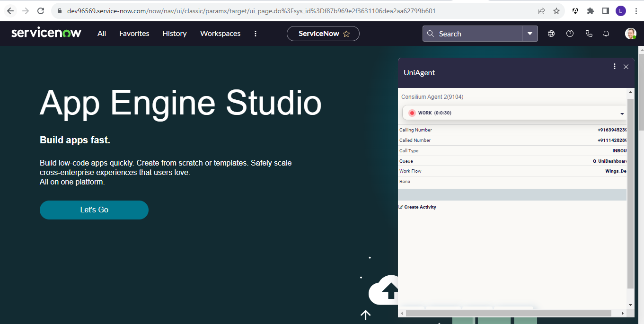Screen dimensions: 644x324
Task: View site information via the padlock icon
Action: click(x=59, y=11)
